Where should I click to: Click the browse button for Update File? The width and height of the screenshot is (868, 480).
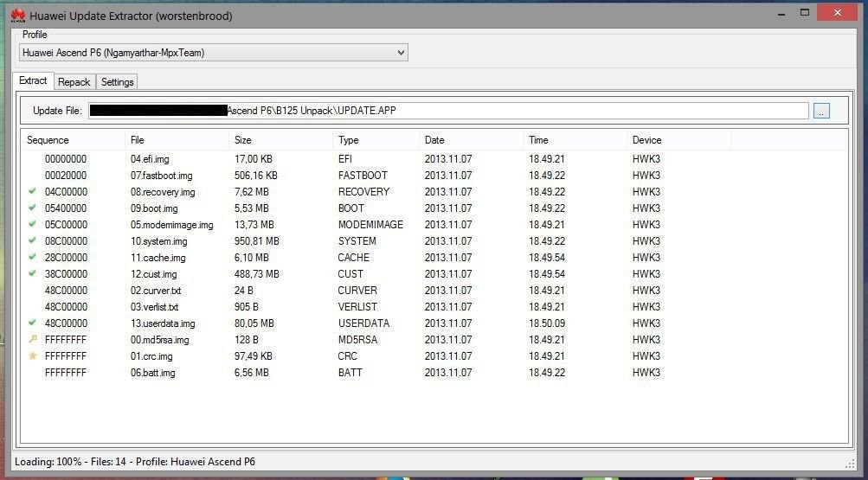pyautogui.click(x=821, y=111)
